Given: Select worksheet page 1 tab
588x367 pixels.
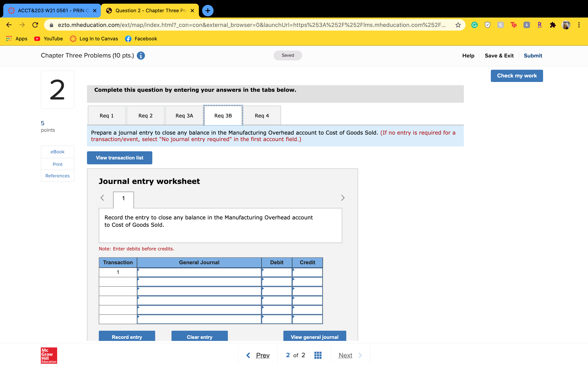Looking at the screenshot, I should click(124, 199).
